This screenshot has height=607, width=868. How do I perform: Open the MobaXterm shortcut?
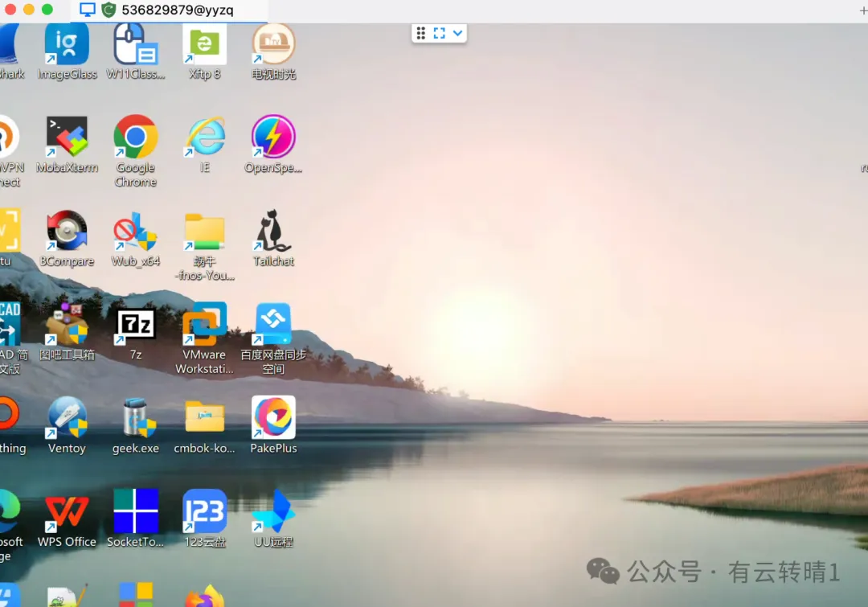point(67,137)
